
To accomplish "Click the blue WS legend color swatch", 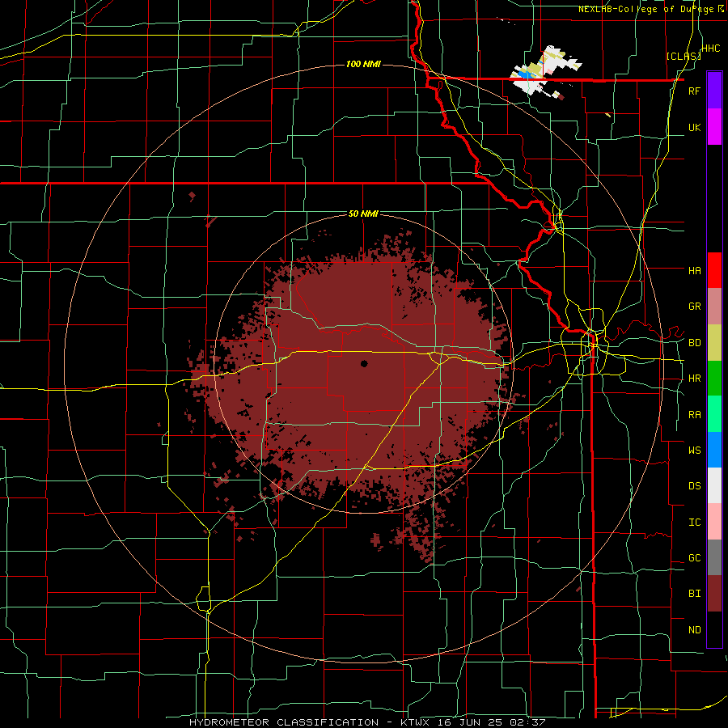I will click(714, 450).
